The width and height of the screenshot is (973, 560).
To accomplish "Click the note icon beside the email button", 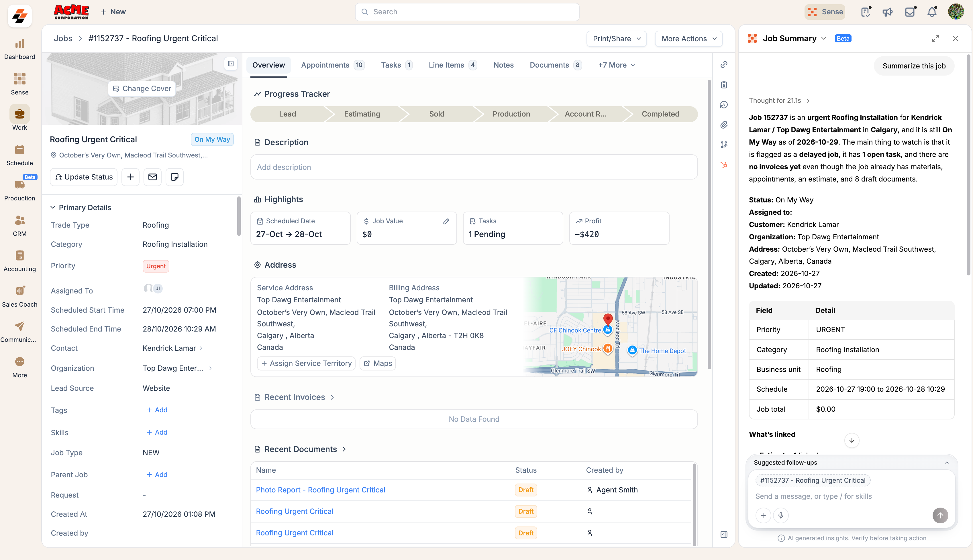I will tap(174, 177).
